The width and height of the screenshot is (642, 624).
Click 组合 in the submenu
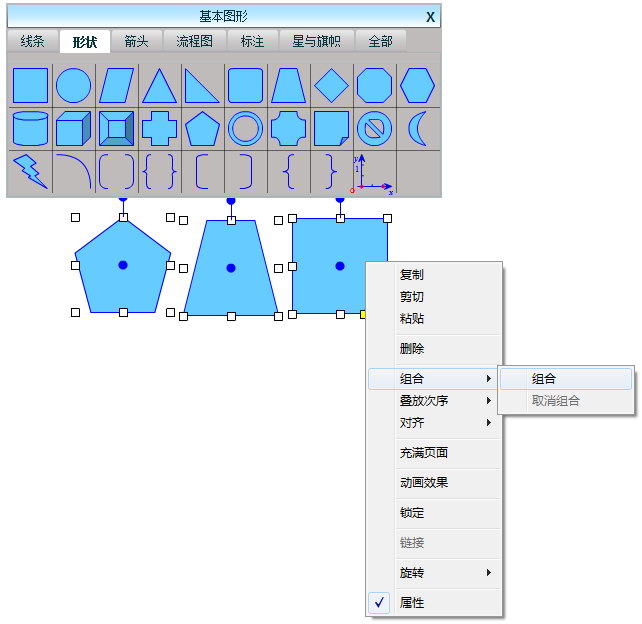544,379
